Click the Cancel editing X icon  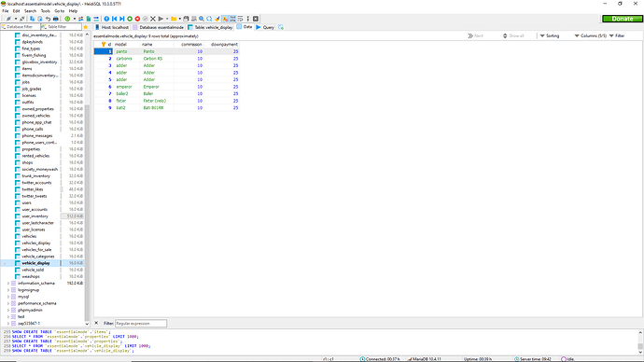[x=153, y=19]
